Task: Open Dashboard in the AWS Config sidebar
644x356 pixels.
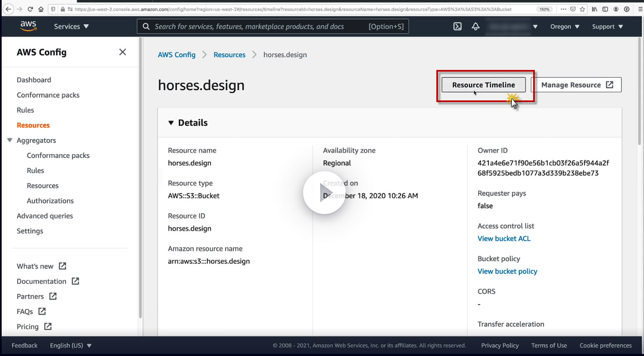Action: (x=34, y=80)
